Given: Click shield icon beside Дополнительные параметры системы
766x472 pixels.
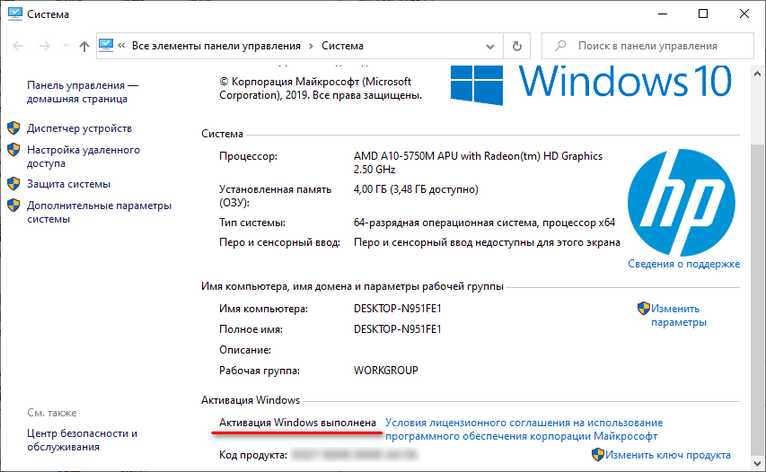Looking at the screenshot, I should click(14, 205).
